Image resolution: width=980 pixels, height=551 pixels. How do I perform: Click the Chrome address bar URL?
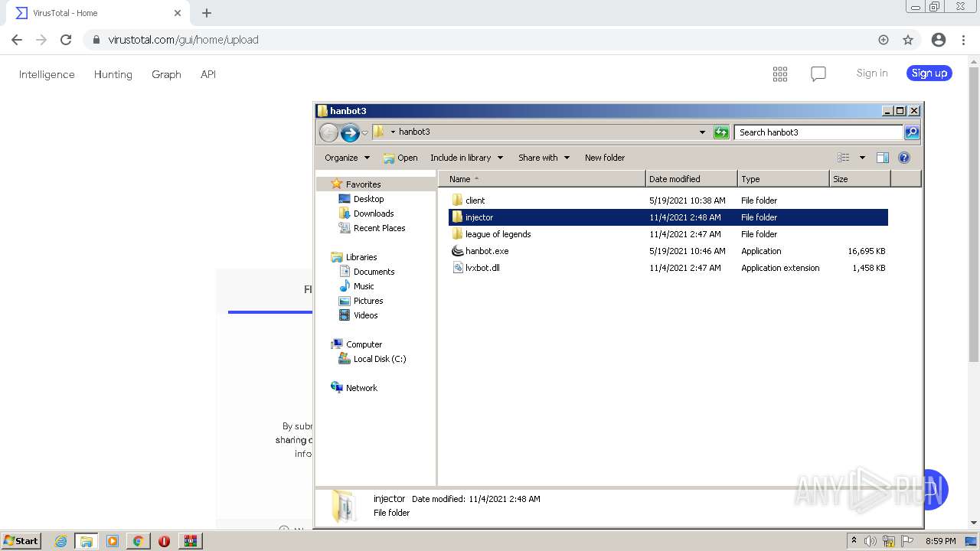point(183,40)
